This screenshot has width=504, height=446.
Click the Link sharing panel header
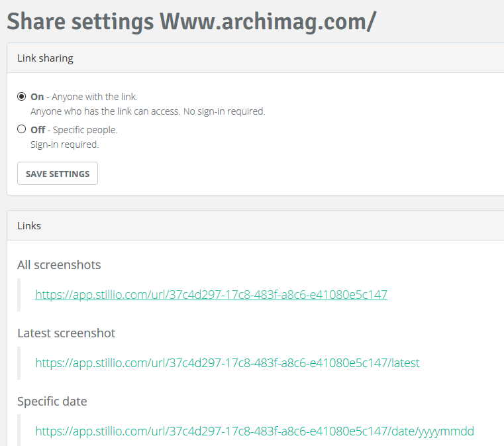(256, 58)
